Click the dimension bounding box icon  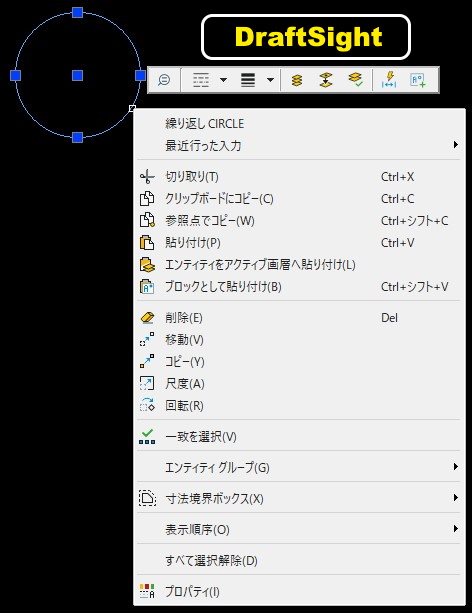point(147,498)
